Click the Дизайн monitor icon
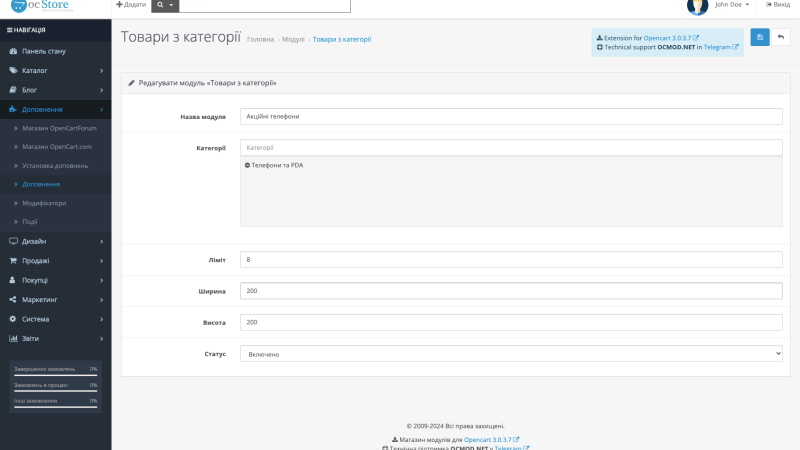Viewport: 800px width, 450px height. [13, 241]
